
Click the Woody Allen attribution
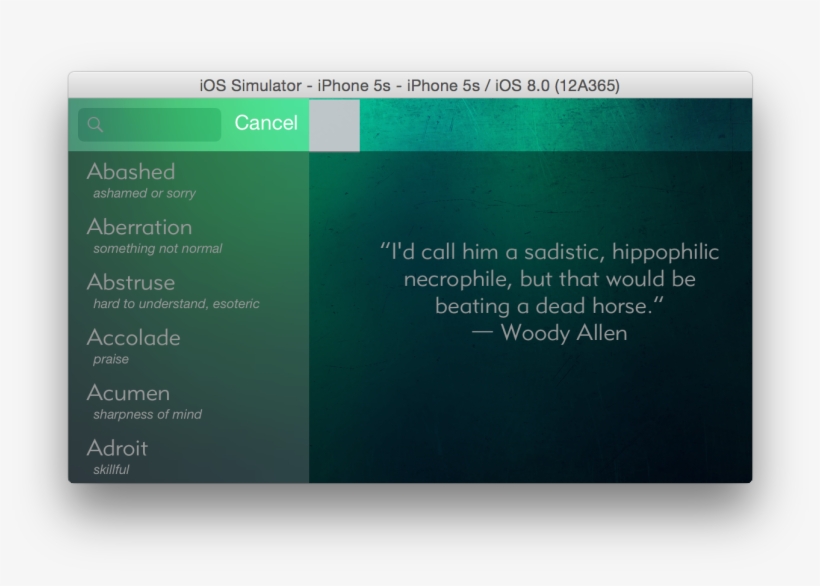549,333
